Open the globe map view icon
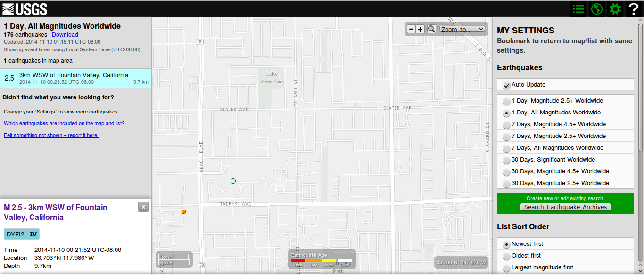 [597, 9]
